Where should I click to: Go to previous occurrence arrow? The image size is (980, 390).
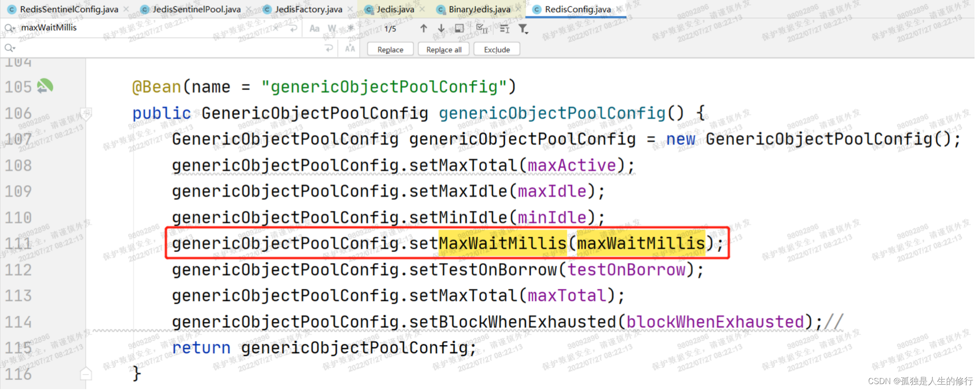423,29
